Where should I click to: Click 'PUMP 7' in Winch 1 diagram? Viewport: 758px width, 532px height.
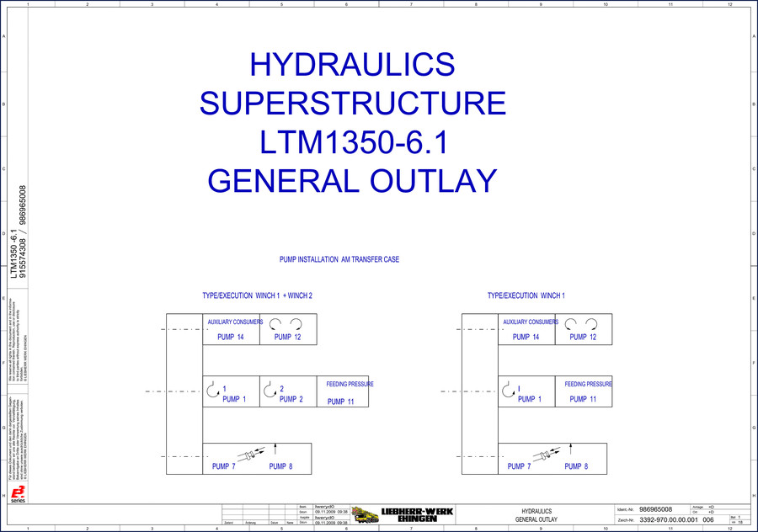pyautogui.click(x=519, y=466)
